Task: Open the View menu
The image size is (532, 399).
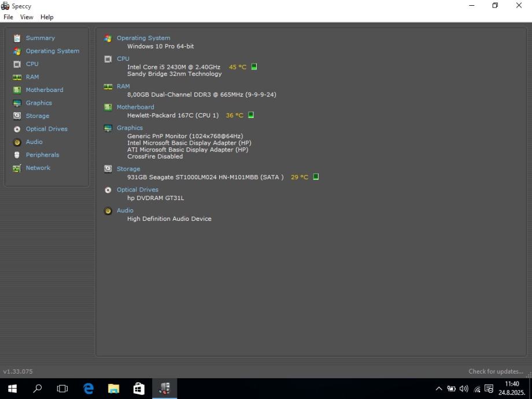Action: [27, 17]
